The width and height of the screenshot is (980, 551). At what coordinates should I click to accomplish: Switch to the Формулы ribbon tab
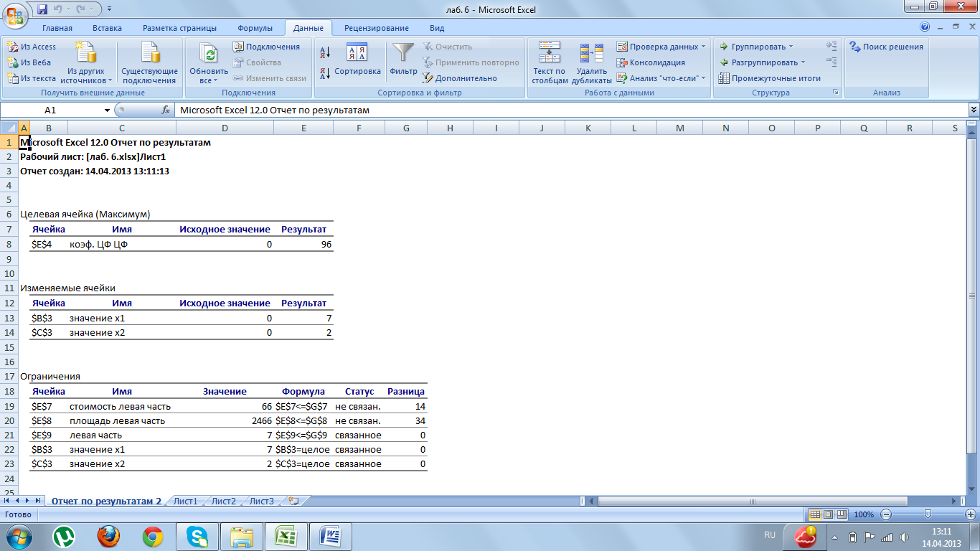pos(255,28)
